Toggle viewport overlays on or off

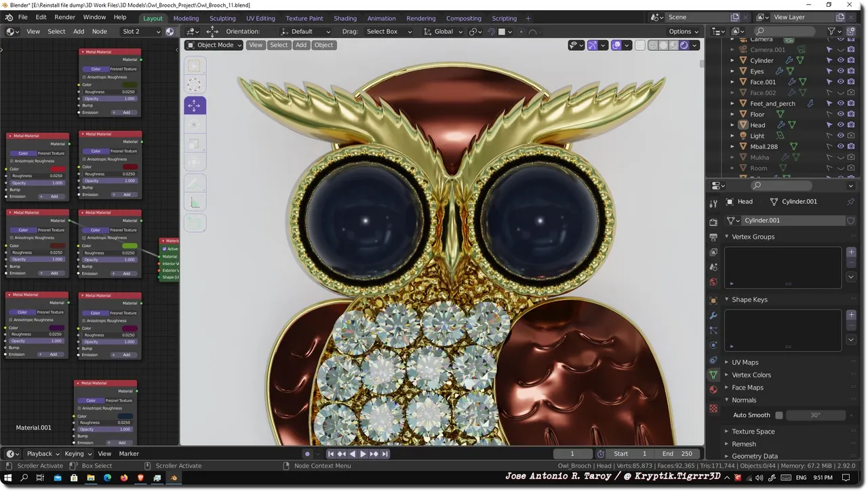(616, 45)
